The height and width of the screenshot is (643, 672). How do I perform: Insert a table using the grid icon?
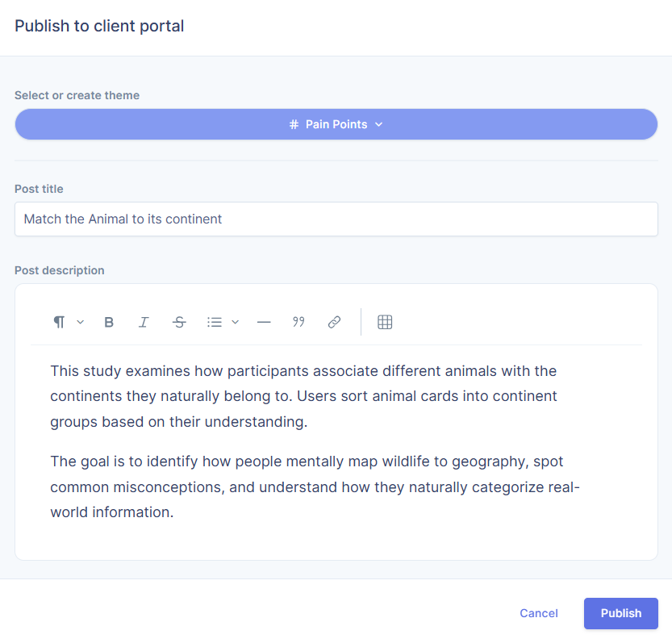click(x=385, y=321)
